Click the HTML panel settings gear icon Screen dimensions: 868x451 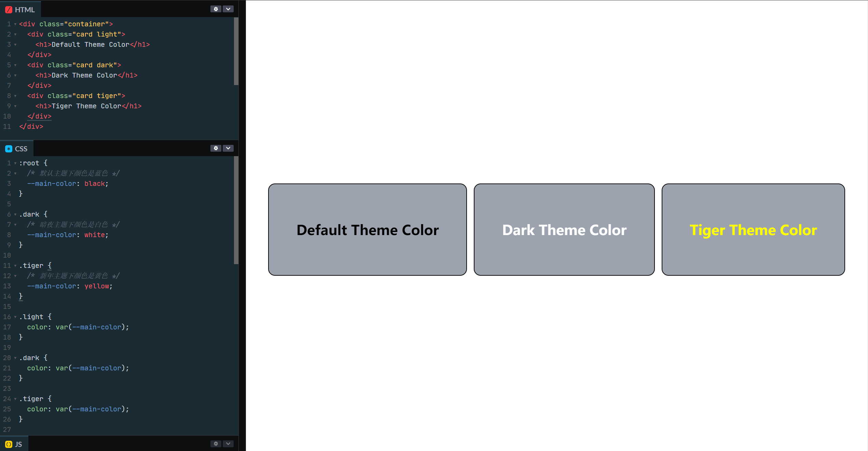click(x=216, y=9)
